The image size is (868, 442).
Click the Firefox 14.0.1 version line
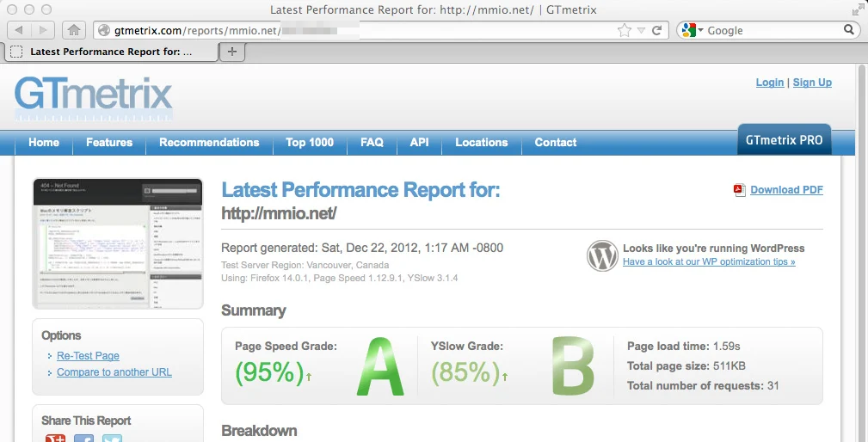[x=339, y=278]
